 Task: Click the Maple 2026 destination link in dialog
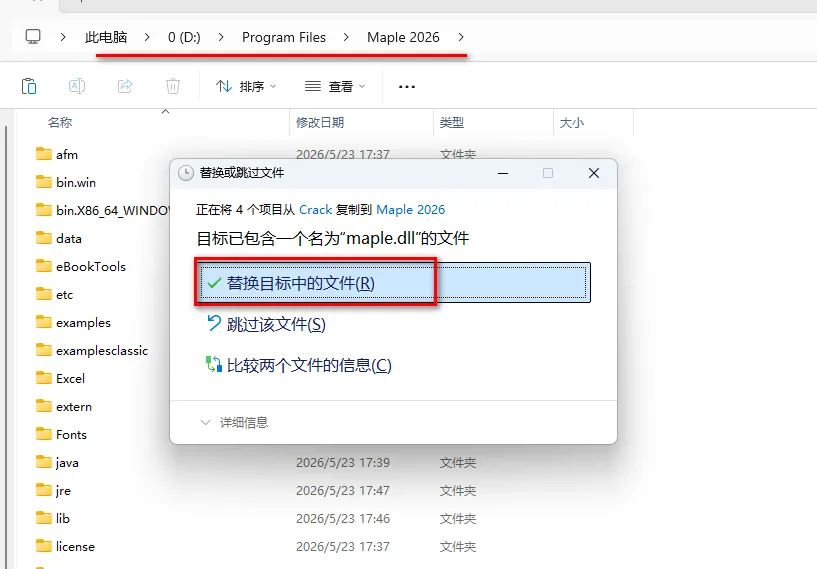411,209
